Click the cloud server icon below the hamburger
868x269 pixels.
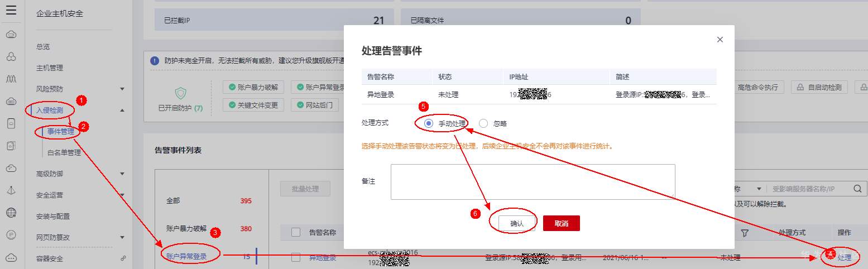pos(11,35)
